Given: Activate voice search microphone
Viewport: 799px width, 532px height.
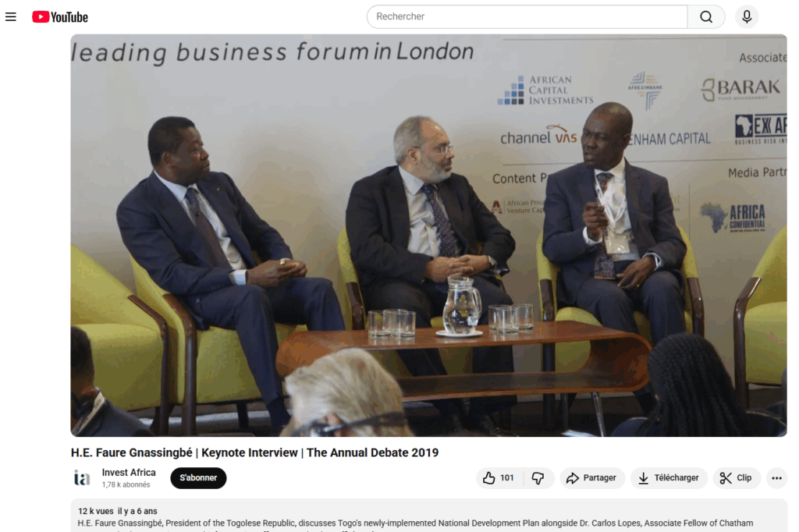Looking at the screenshot, I should click(x=747, y=17).
